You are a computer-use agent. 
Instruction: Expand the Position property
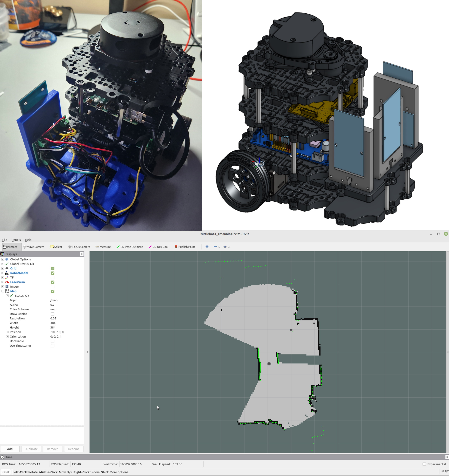tap(7, 332)
